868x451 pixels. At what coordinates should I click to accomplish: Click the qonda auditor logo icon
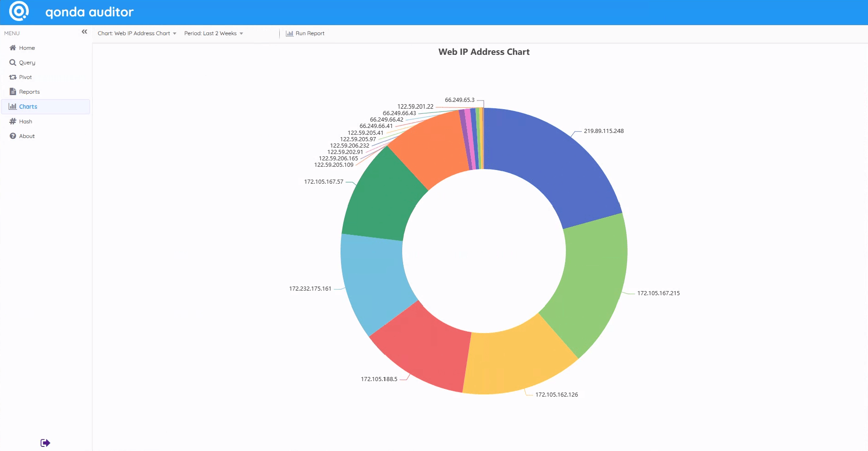coord(18,11)
